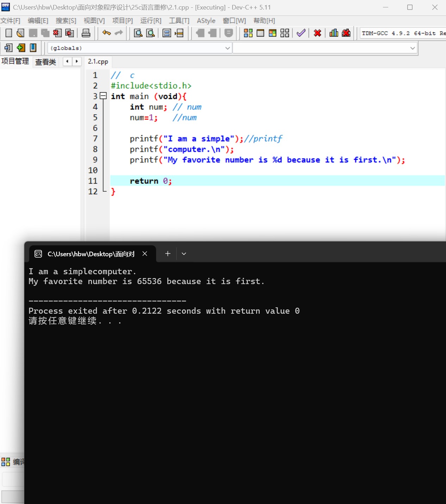The height and width of the screenshot is (504, 446).
Task: Open the 搜索[S] menu
Action: (x=66, y=21)
